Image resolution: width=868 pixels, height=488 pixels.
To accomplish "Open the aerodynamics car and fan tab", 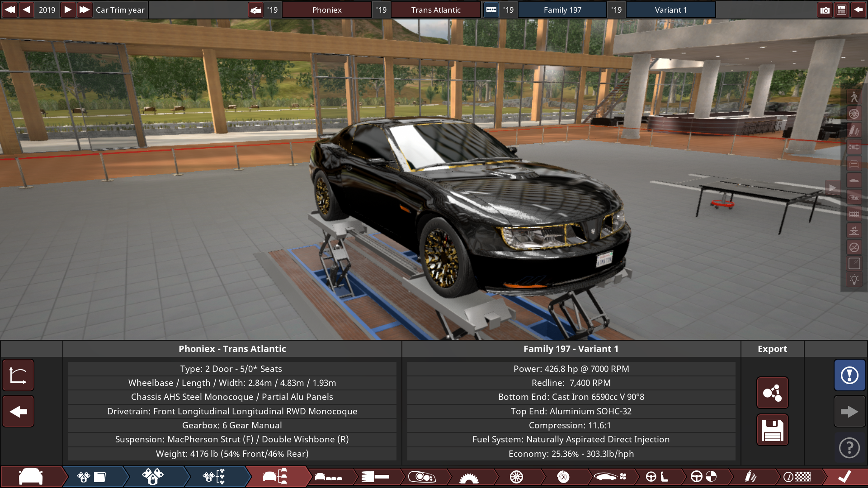I will [610, 477].
